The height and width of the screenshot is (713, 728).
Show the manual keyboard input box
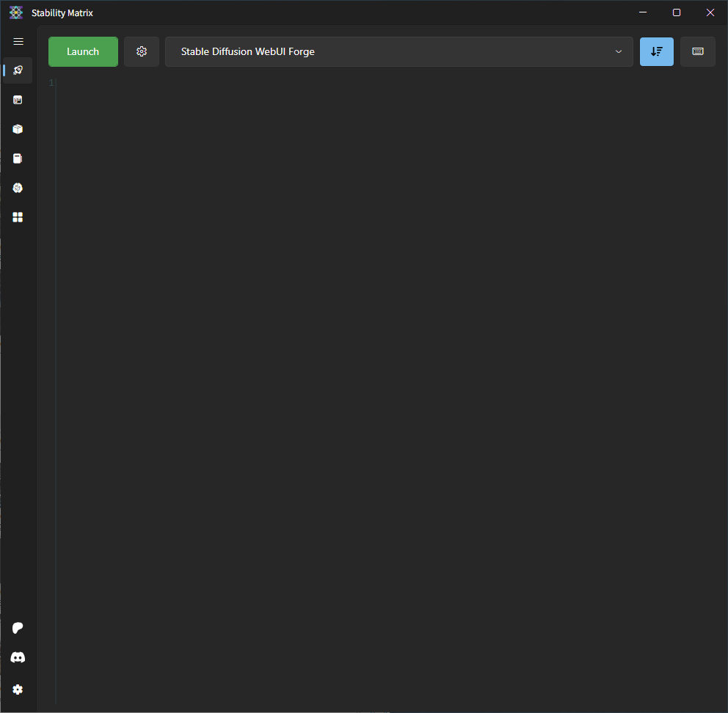click(698, 51)
